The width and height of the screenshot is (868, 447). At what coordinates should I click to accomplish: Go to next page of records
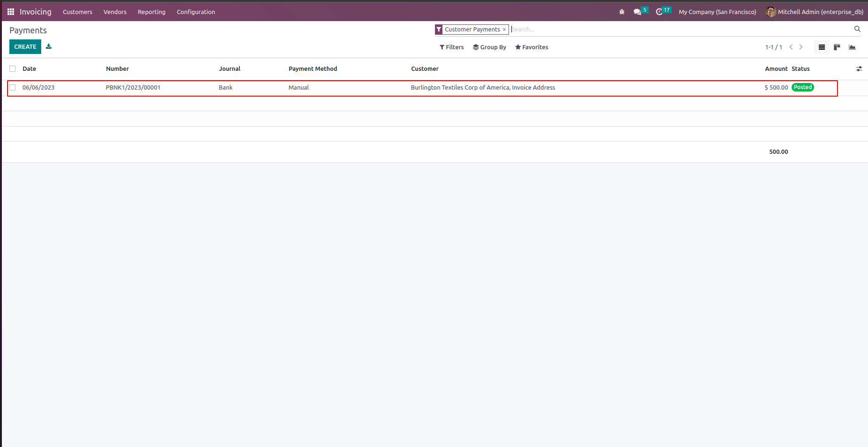point(801,47)
